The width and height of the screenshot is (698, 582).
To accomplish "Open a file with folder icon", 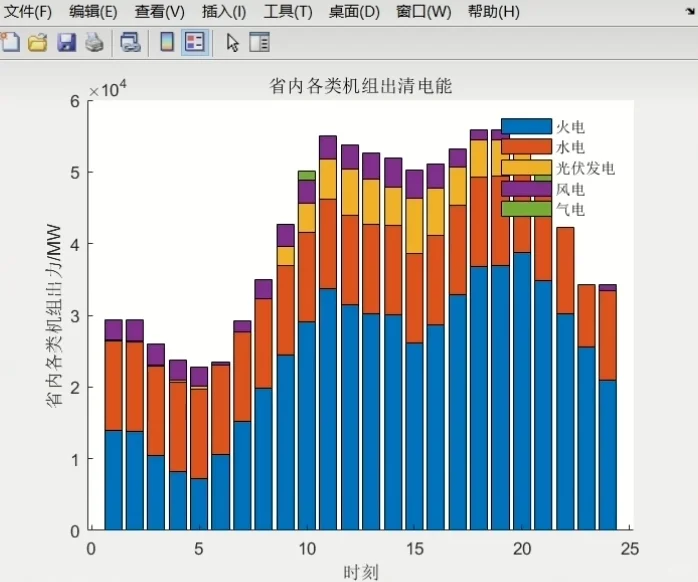I will [x=38, y=42].
